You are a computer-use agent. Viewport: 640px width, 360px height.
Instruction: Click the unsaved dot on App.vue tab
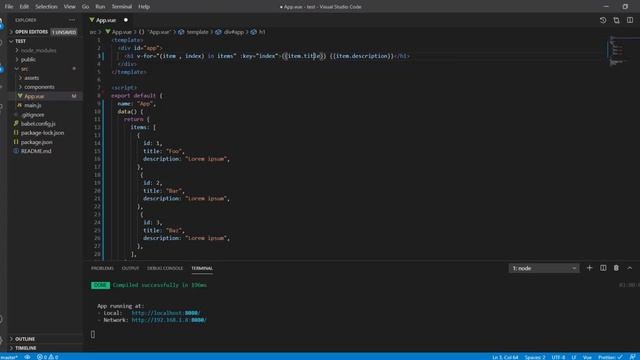(x=126, y=20)
